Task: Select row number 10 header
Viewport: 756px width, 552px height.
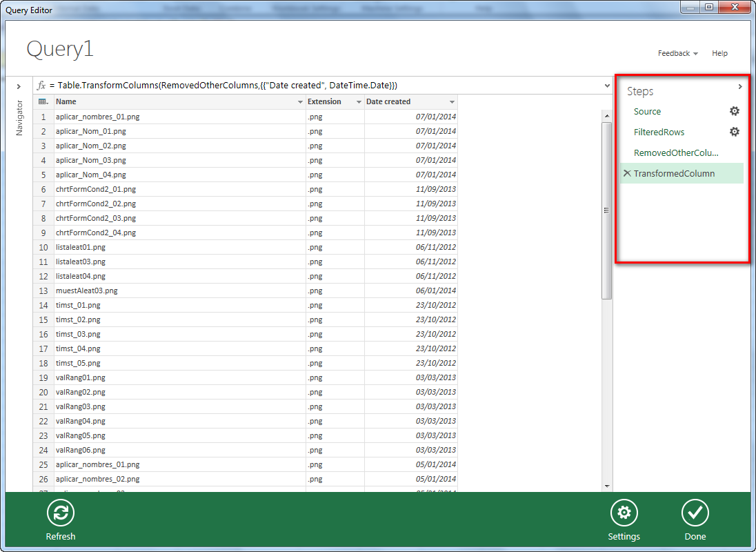Action: click(x=43, y=247)
